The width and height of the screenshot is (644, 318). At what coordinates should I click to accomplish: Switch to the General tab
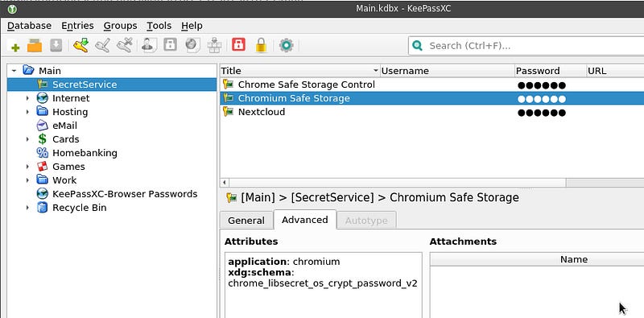pos(246,221)
